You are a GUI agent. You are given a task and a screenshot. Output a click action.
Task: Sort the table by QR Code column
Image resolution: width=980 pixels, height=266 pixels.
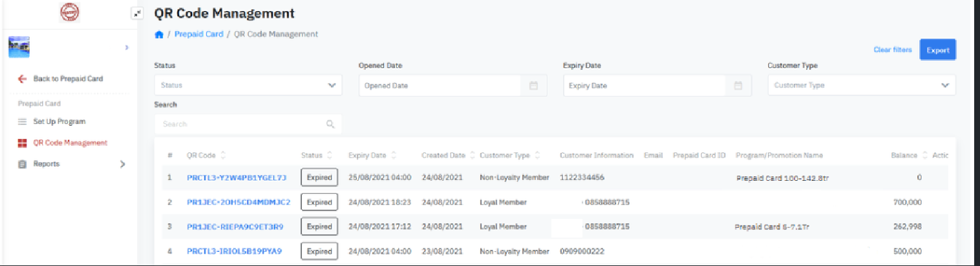[x=224, y=156]
